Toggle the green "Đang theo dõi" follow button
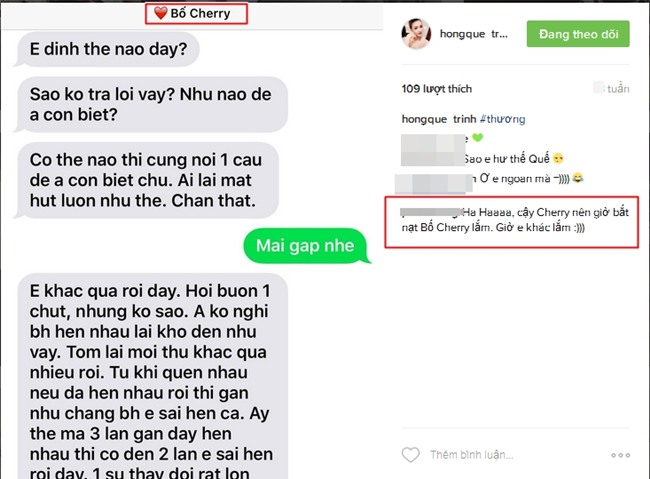The width and height of the screenshot is (650, 479). (578, 34)
